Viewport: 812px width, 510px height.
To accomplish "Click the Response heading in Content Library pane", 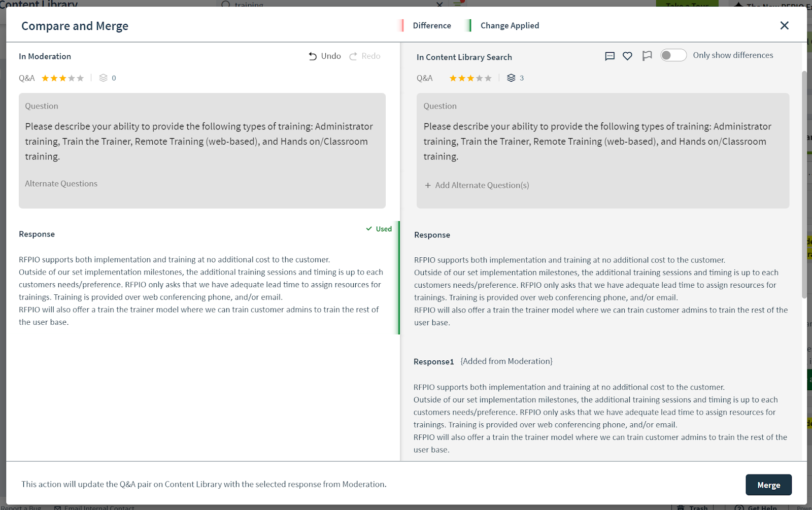I will 432,235.
